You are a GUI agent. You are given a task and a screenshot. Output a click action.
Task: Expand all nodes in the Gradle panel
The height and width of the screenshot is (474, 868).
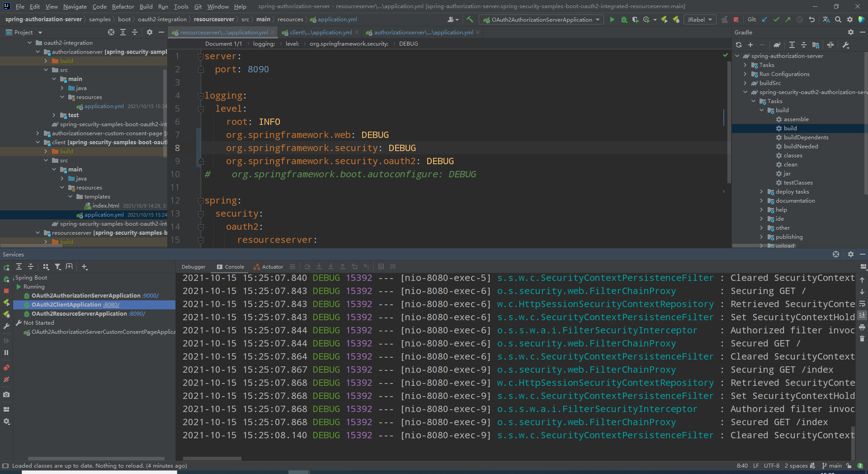792,45
